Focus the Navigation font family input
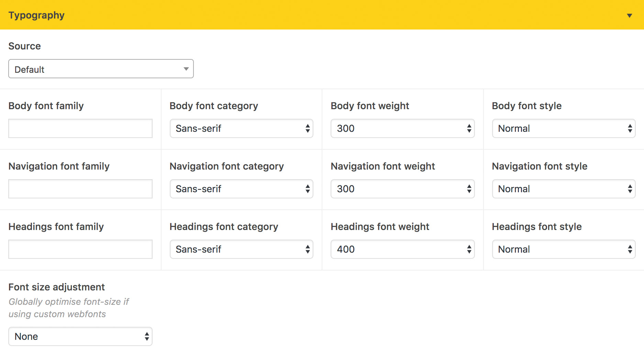This screenshot has height=357, width=644. [80, 189]
